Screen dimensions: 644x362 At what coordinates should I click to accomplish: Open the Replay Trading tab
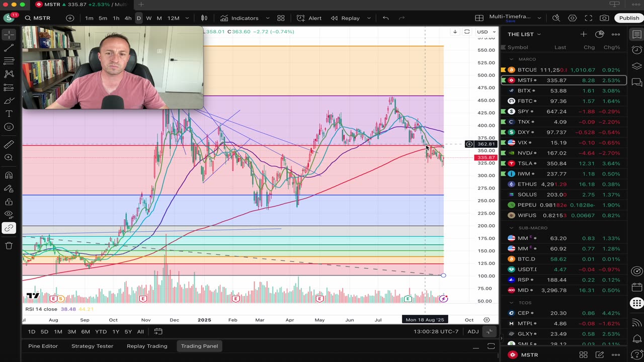point(147,346)
